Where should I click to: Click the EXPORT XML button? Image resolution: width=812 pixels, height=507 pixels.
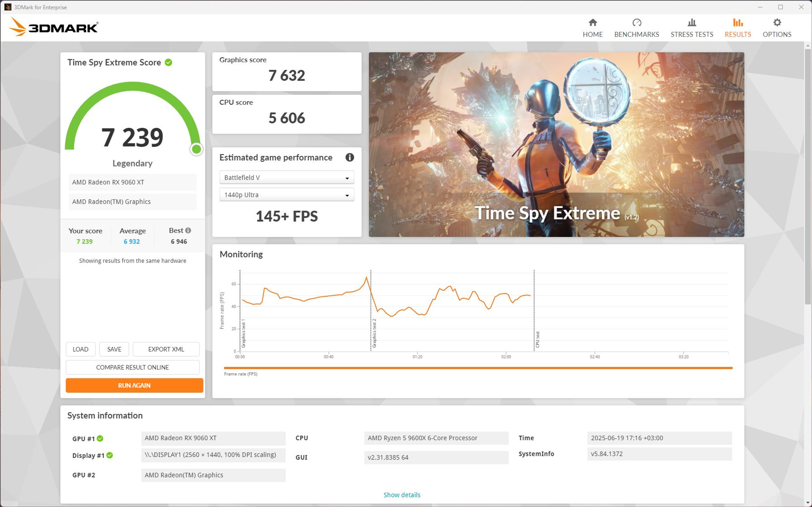(166, 349)
